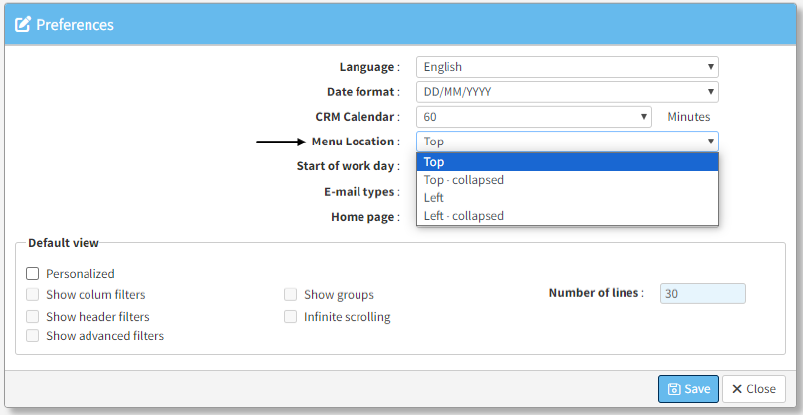This screenshot has width=803, height=415.
Task: Expand the Date format dropdown
Action: 566,92
